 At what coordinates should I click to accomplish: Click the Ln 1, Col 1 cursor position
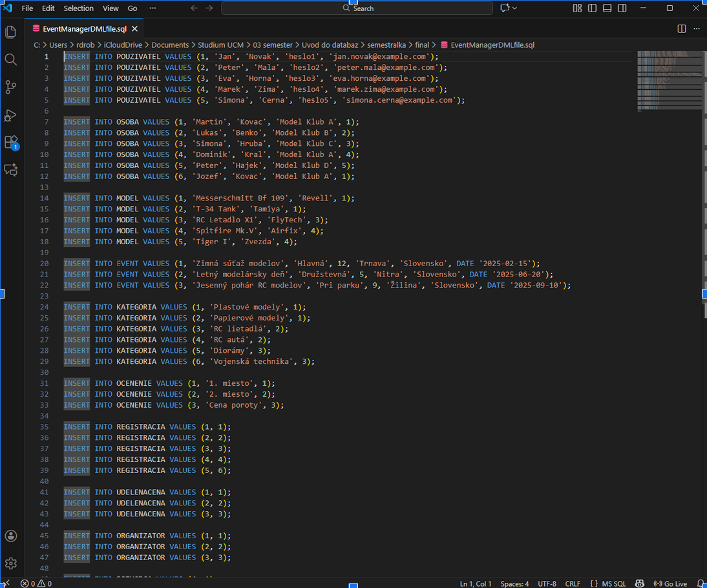click(476, 583)
